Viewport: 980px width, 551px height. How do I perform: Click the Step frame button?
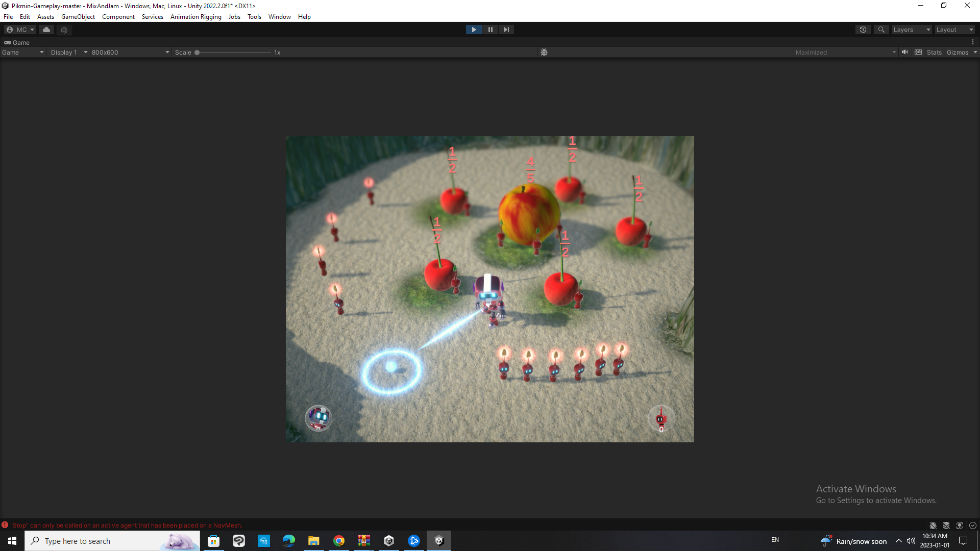[506, 30]
